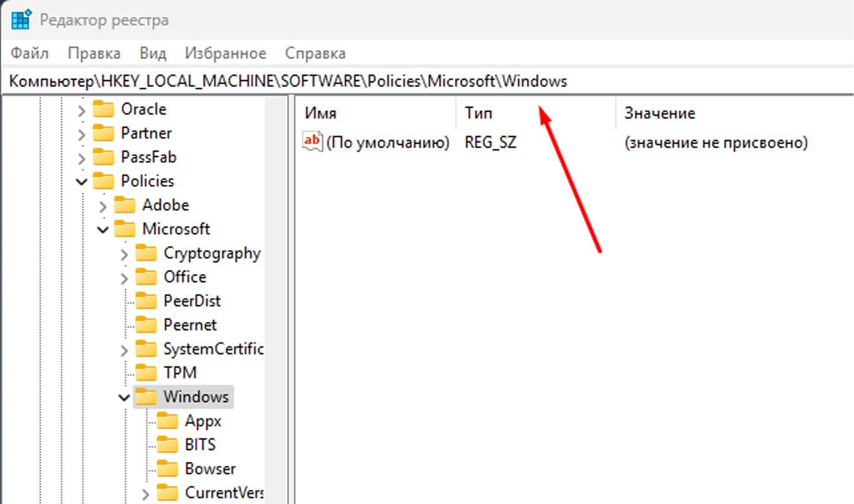
Task: Open the Справка menu
Action: [x=315, y=53]
